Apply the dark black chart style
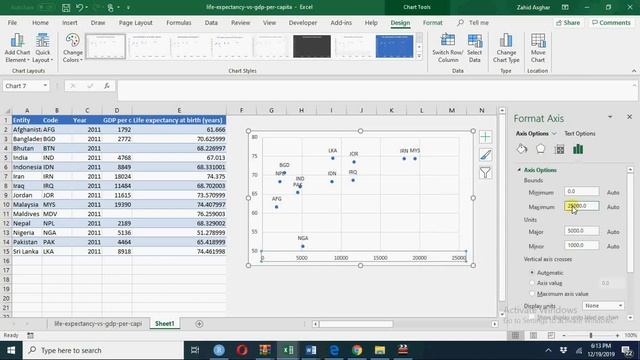 (x=312, y=46)
